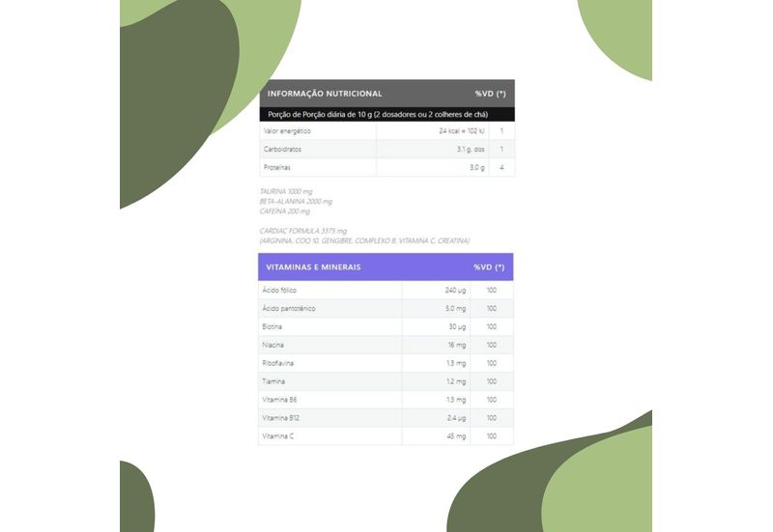Select the Carboidratos row
This screenshot has width=773, height=532.
(x=387, y=150)
